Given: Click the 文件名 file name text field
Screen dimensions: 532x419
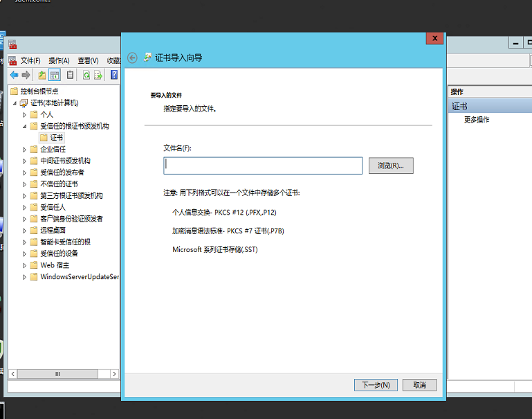Looking at the screenshot, I should click(x=263, y=166).
